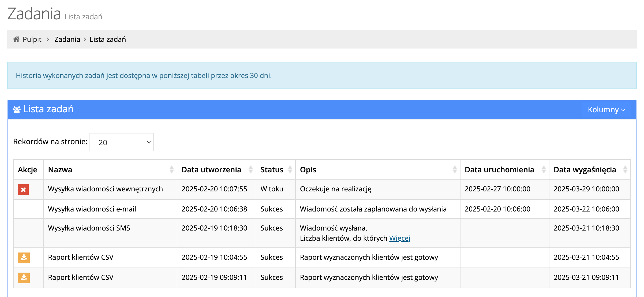Viewport: 644px width, 297px height.
Task: Click the Akcje column header
Action: [x=28, y=170]
